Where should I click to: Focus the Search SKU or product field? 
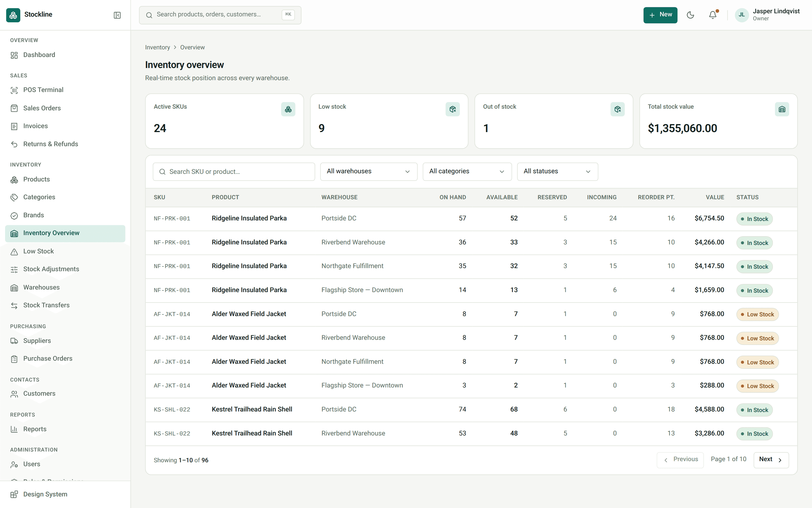tap(234, 172)
